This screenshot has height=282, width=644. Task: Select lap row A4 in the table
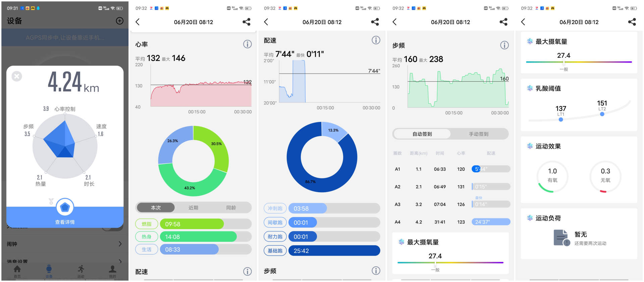451,222
